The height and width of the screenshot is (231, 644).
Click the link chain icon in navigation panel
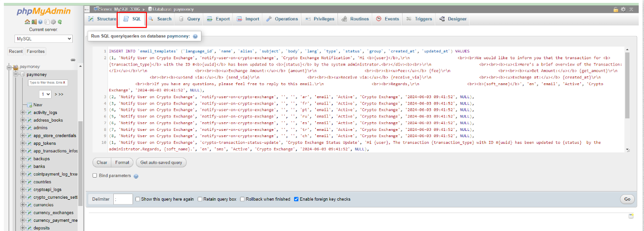pyautogui.click(x=73, y=60)
